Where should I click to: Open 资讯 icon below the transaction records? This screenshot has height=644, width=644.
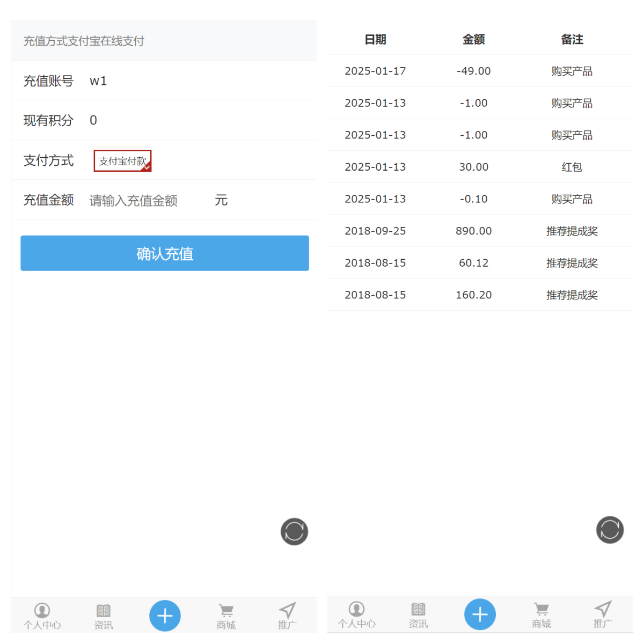(x=418, y=614)
